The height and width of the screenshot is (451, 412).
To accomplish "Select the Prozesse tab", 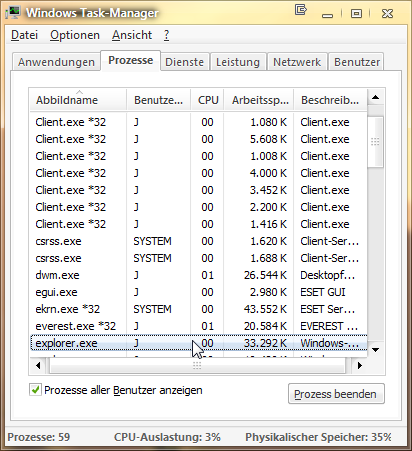I will [131, 60].
